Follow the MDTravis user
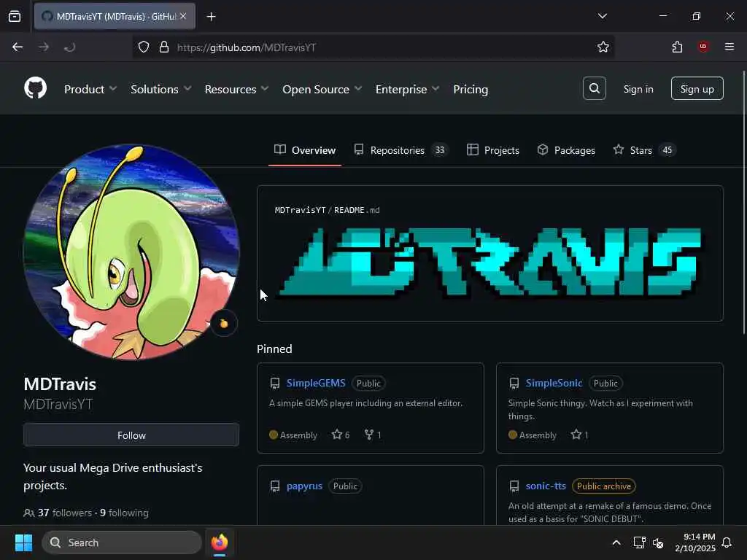The height and width of the screenshot is (560, 747). coord(131,435)
